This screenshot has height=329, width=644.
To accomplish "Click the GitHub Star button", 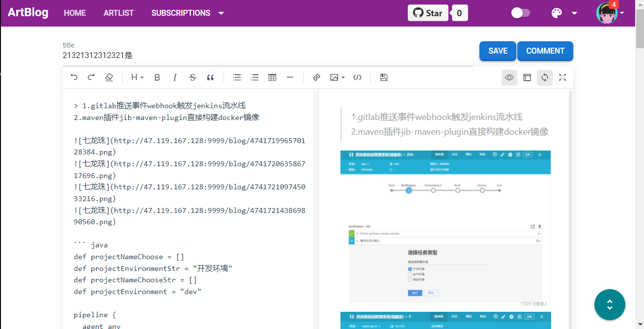I will (428, 13).
